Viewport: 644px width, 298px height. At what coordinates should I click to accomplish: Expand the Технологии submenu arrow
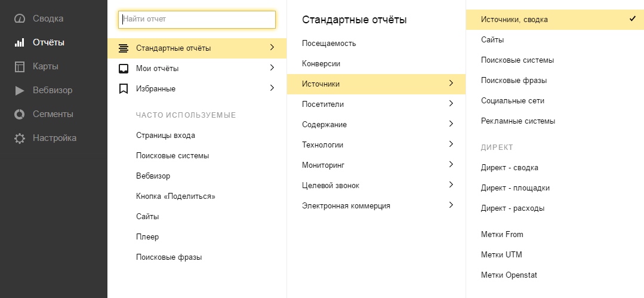pyautogui.click(x=451, y=144)
